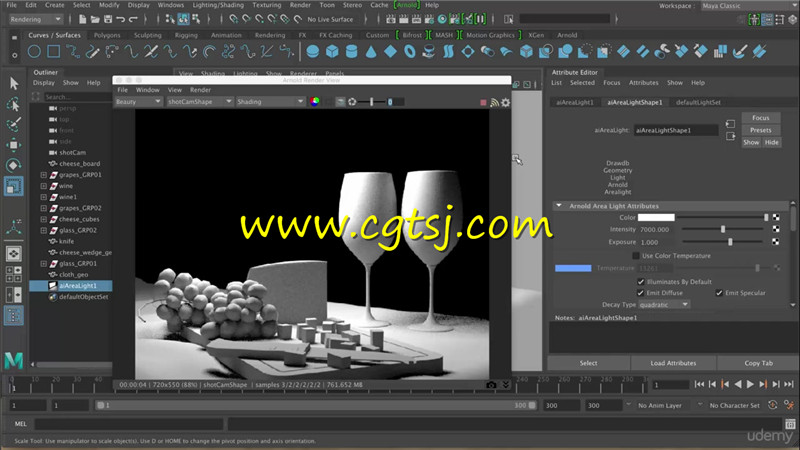Viewport: 800px width, 450px height.
Task: Activate the Rotate tool
Action: tap(14, 165)
